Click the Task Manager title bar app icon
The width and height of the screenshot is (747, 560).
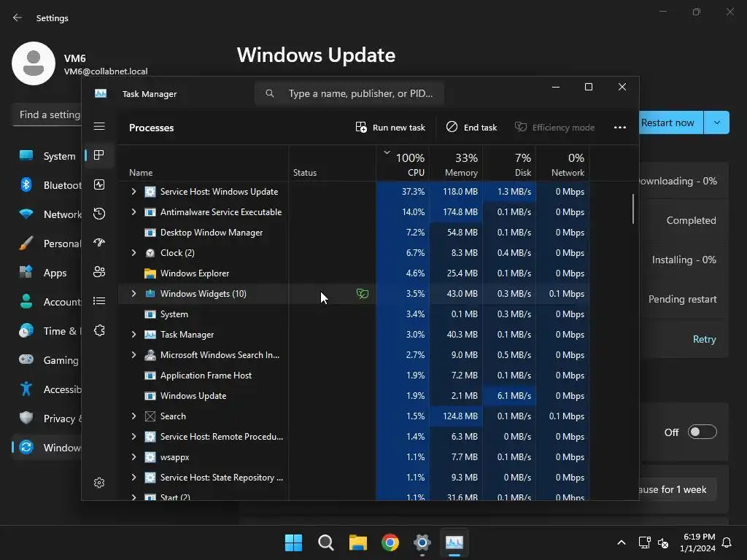click(x=101, y=94)
